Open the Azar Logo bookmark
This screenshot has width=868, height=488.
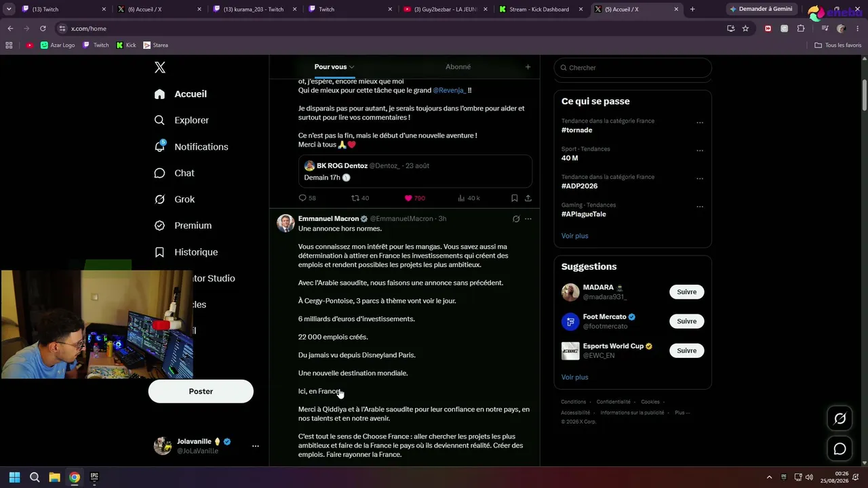(x=58, y=45)
